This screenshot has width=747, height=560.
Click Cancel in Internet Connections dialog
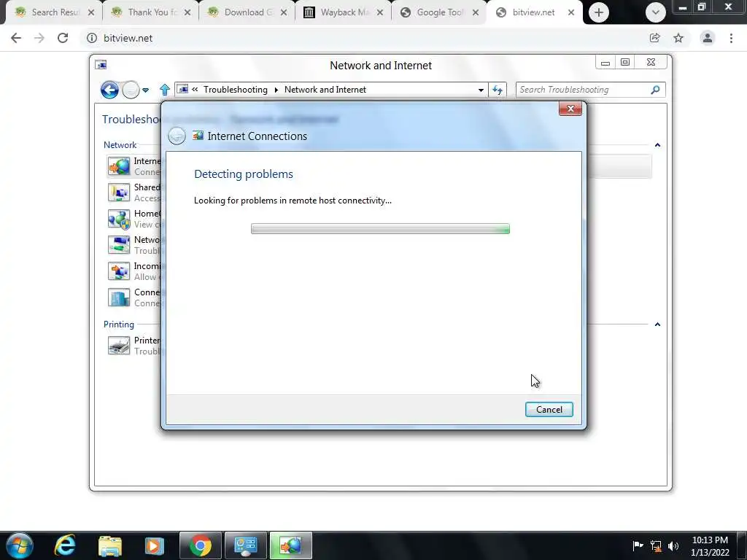[x=549, y=410]
